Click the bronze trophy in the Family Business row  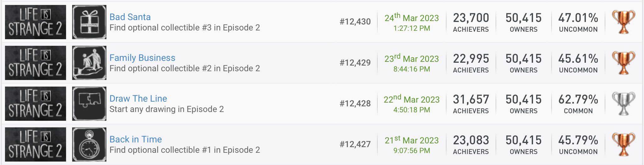[x=624, y=63]
